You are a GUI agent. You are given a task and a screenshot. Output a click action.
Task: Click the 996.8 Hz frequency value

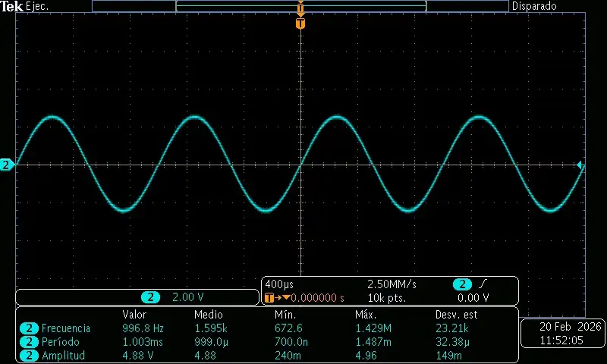click(143, 328)
